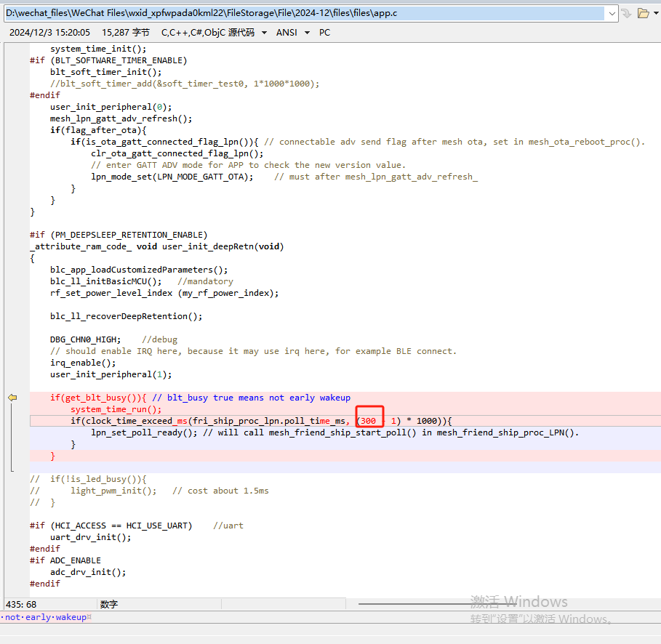Click the lpn_mode_set(LPN_MODE_GATT_OTA); statement
Image resolution: width=661 pixels, height=644 pixels.
(x=172, y=177)
